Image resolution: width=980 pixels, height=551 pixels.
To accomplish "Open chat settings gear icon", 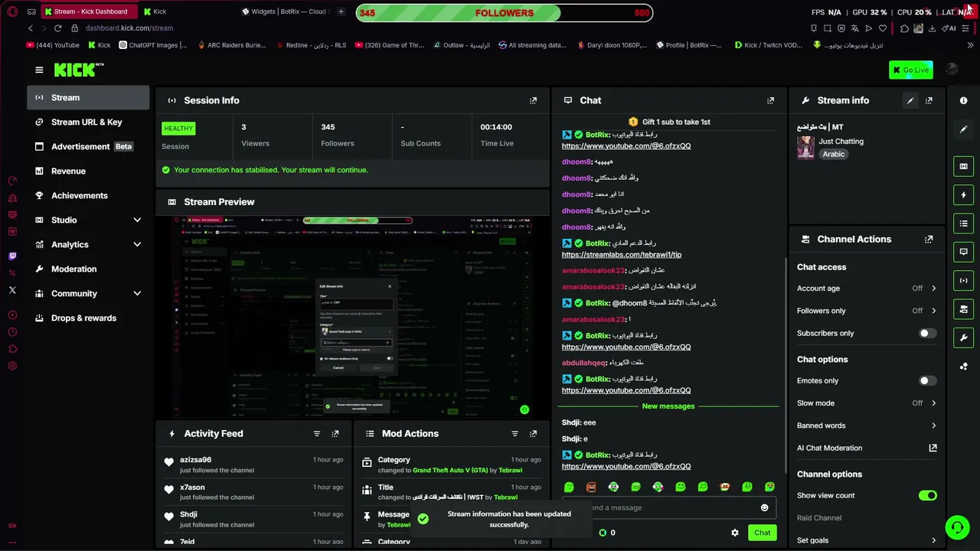I will pyautogui.click(x=735, y=533).
